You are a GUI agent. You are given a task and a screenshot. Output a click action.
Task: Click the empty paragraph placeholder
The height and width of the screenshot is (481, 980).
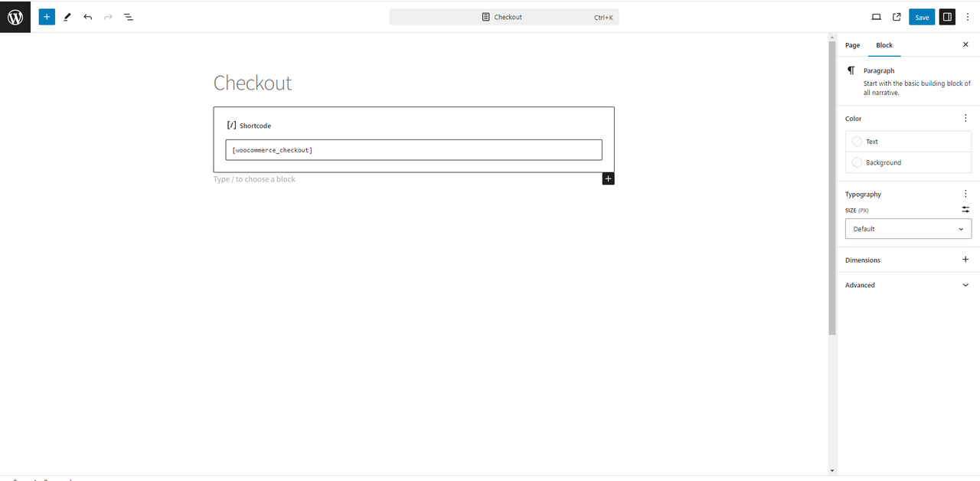(x=254, y=179)
